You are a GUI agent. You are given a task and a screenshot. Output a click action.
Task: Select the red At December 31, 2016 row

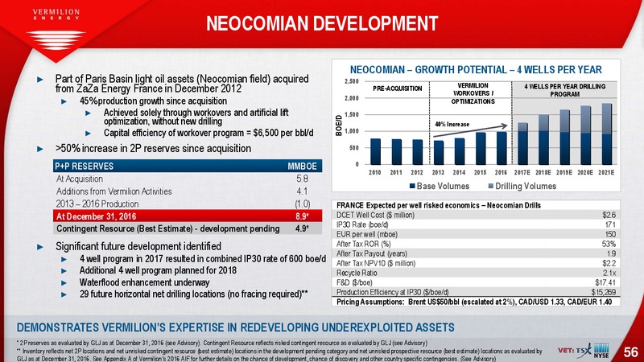(188, 216)
